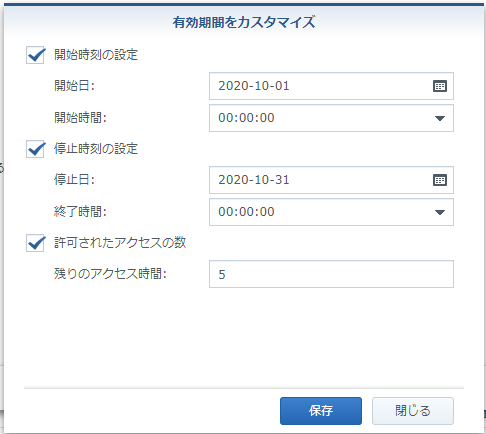Select the 終了時間 00:00:00 combo box text
486x434 pixels.
(246, 212)
